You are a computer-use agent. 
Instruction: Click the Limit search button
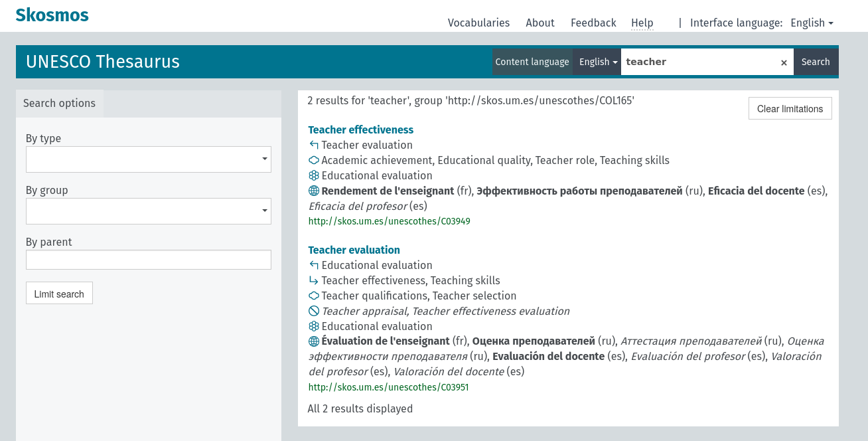(59, 294)
